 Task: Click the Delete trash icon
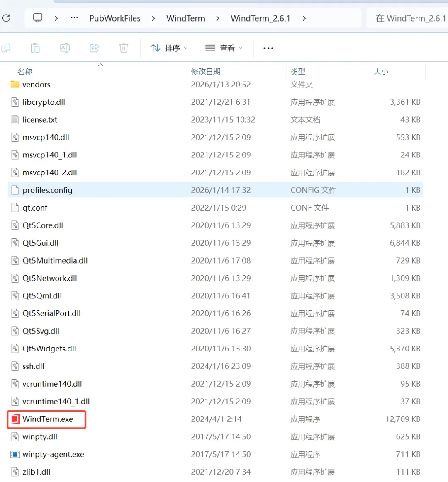[124, 48]
